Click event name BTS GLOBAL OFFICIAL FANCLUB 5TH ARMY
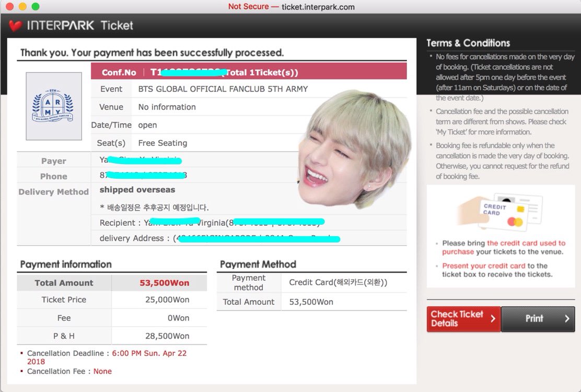The height and width of the screenshot is (392, 581). 223,89
